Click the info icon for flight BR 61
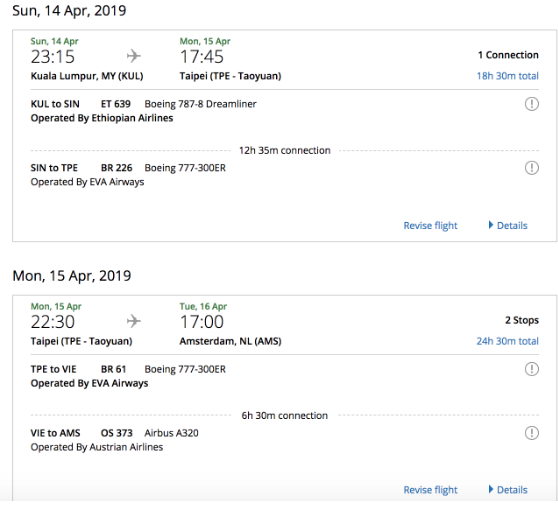558x511 pixels. coord(532,369)
